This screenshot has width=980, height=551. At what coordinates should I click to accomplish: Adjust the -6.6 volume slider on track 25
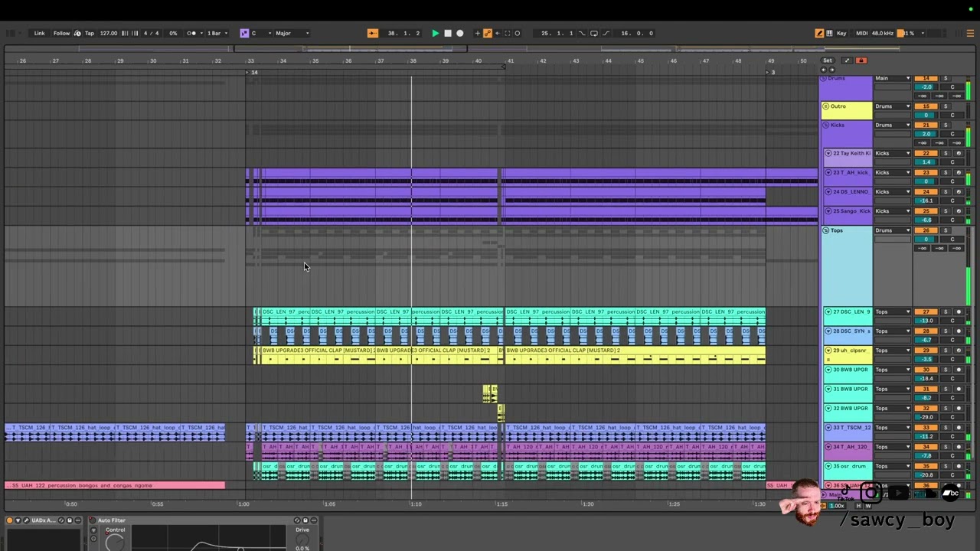(x=926, y=220)
